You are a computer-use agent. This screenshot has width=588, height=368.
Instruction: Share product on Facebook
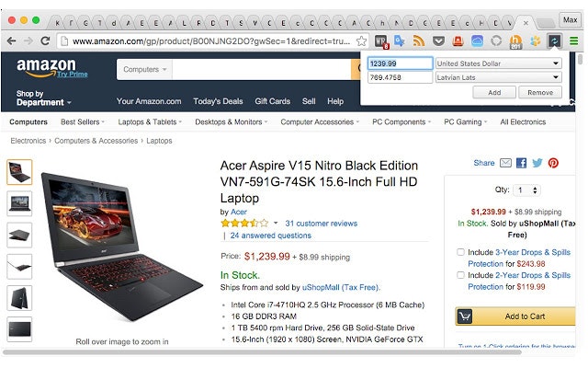pos(521,163)
